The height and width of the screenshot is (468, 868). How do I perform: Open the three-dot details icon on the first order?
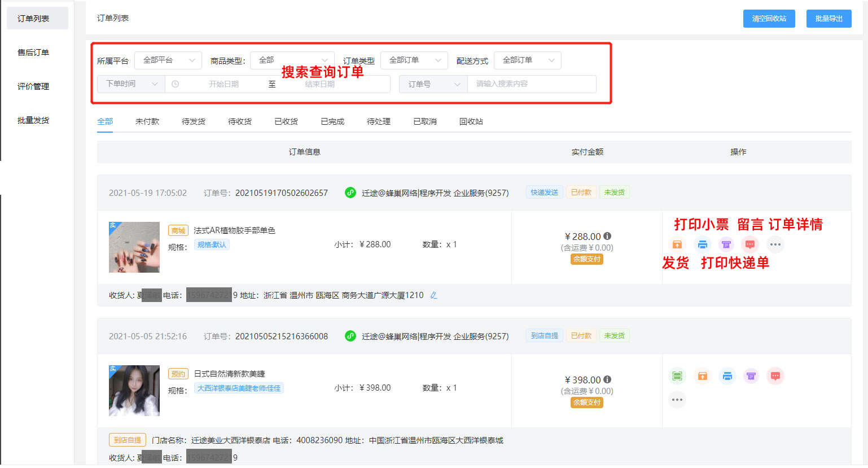click(x=775, y=244)
